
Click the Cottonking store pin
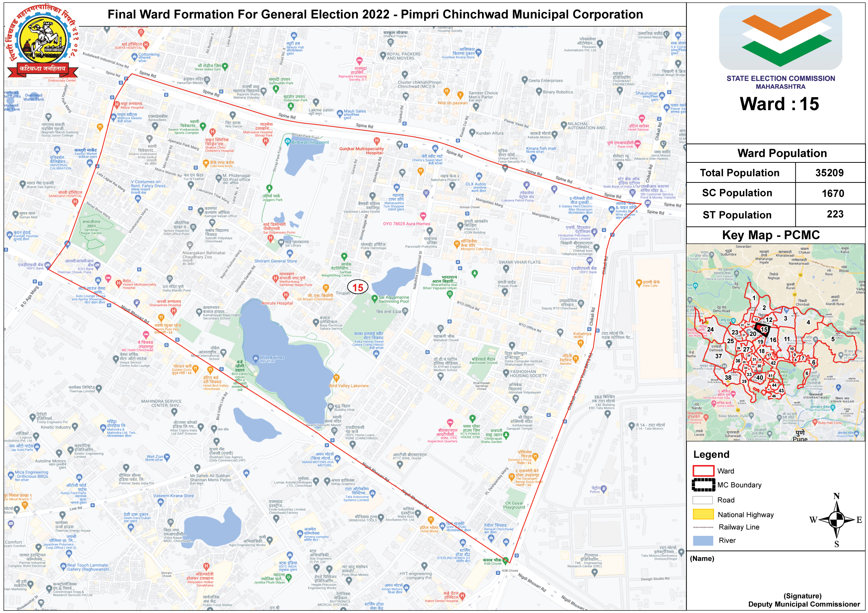click(134, 57)
